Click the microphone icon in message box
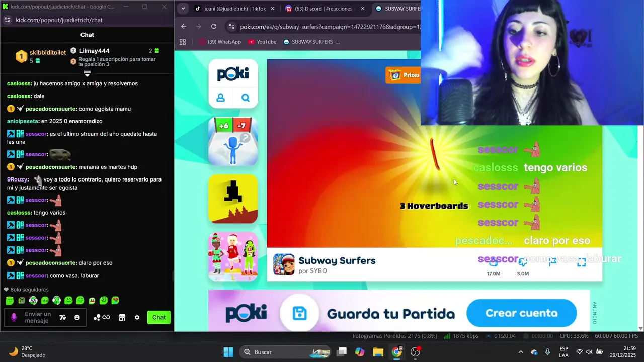Image resolution: width=644 pixels, height=362 pixels. [x=14, y=317]
